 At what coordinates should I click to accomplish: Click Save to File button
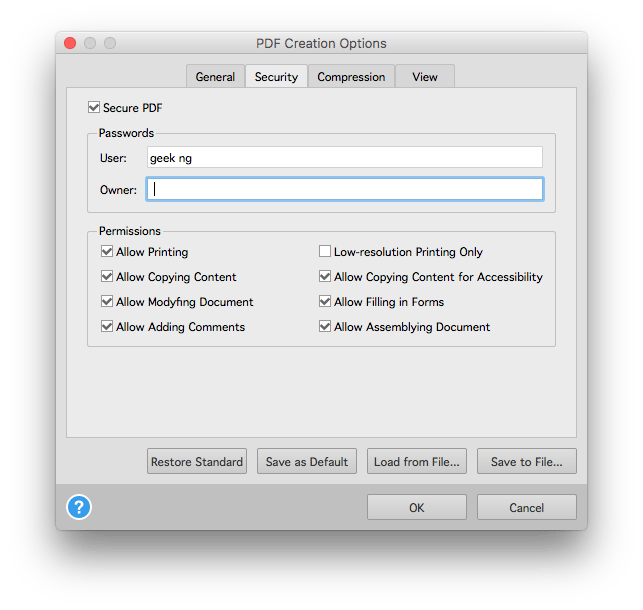tap(527, 462)
